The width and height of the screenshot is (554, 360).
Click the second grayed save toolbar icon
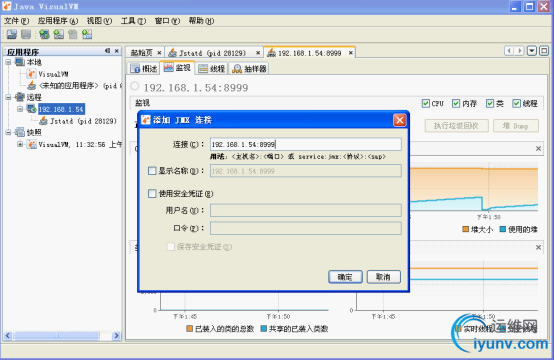(x=26, y=34)
